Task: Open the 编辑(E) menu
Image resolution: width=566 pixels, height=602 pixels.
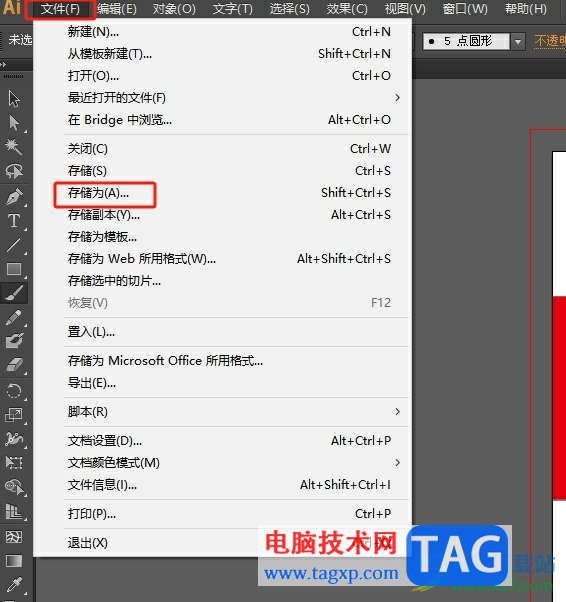Action: (x=117, y=8)
